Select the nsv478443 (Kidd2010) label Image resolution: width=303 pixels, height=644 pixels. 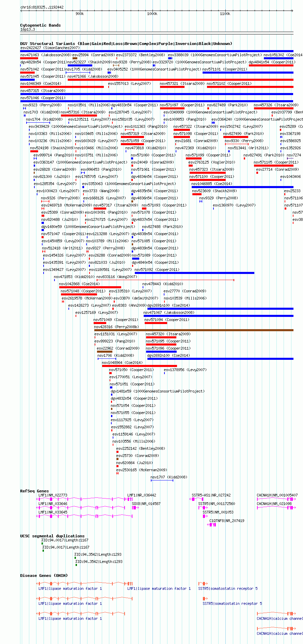click(163, 284)
